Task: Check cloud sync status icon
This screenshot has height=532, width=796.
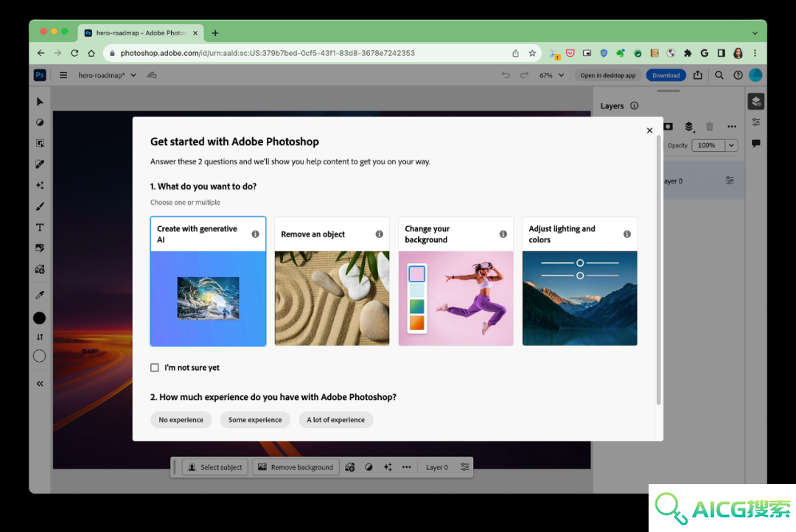Action: click(152, 75)
